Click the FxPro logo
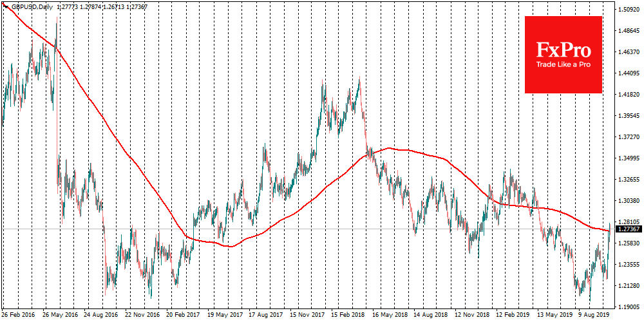This screenshot has width=644, height=322. 563,50
